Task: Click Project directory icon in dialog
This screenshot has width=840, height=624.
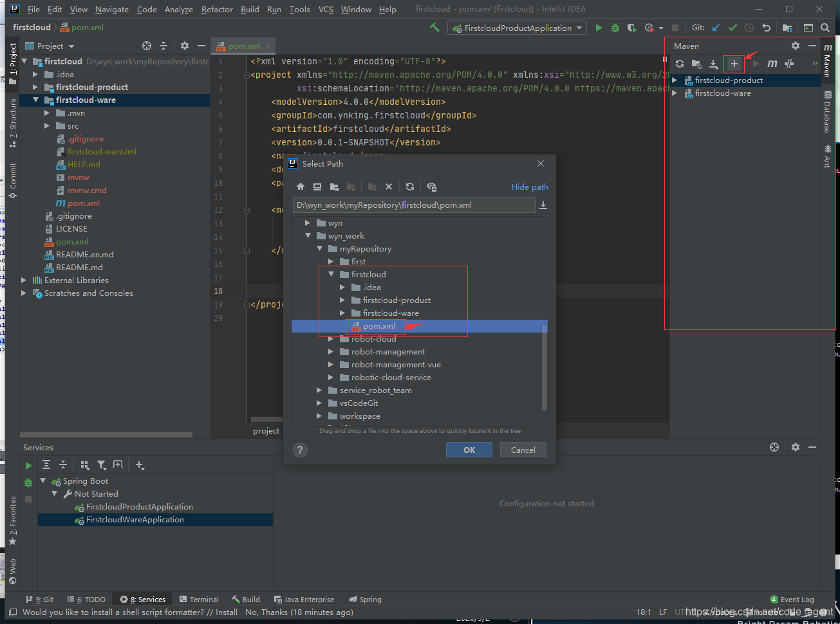Action: [x=334, y=187]
